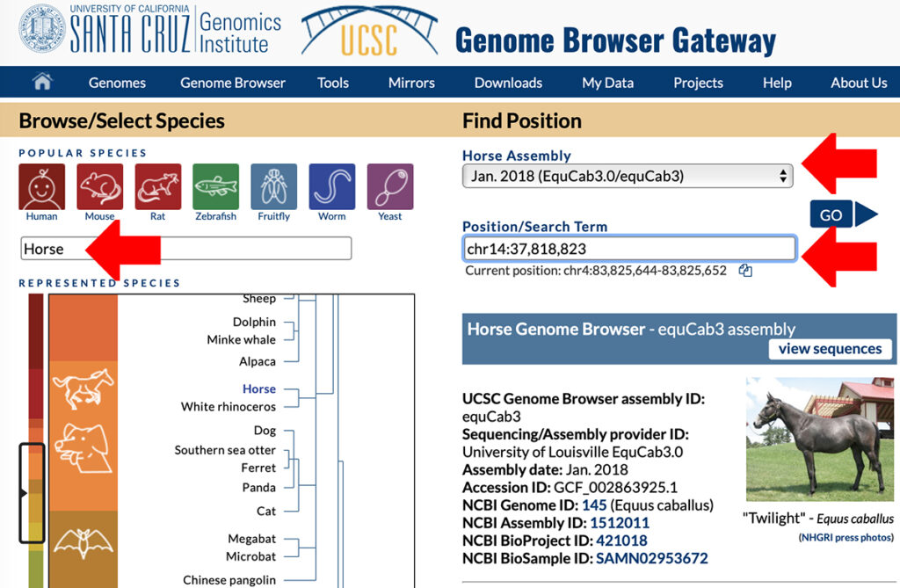Open the NHGRI press photos link
This screenshot has height=588, width=900.
[846, 538]
